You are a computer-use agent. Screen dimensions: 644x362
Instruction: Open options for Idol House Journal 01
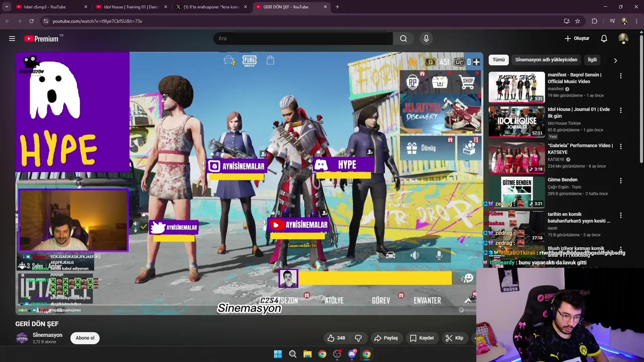pyautogui.click(x=620, y=111)
